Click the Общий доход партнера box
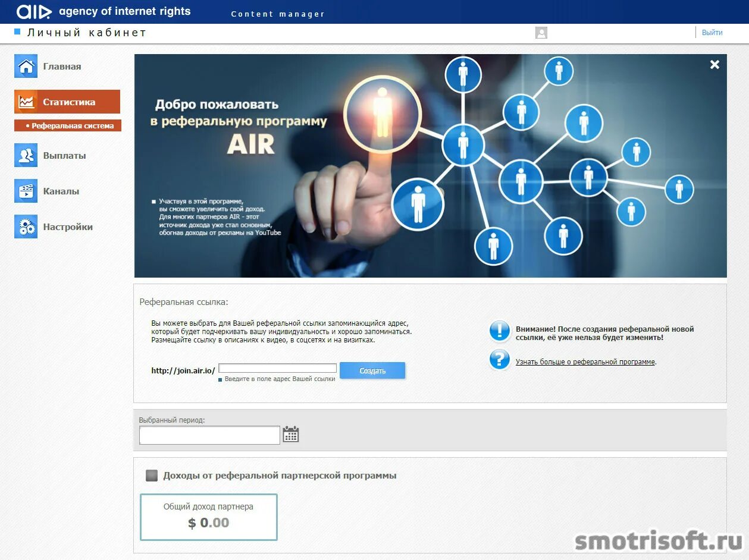The height and width of the screenshot is (560, 749). point(209,517)
